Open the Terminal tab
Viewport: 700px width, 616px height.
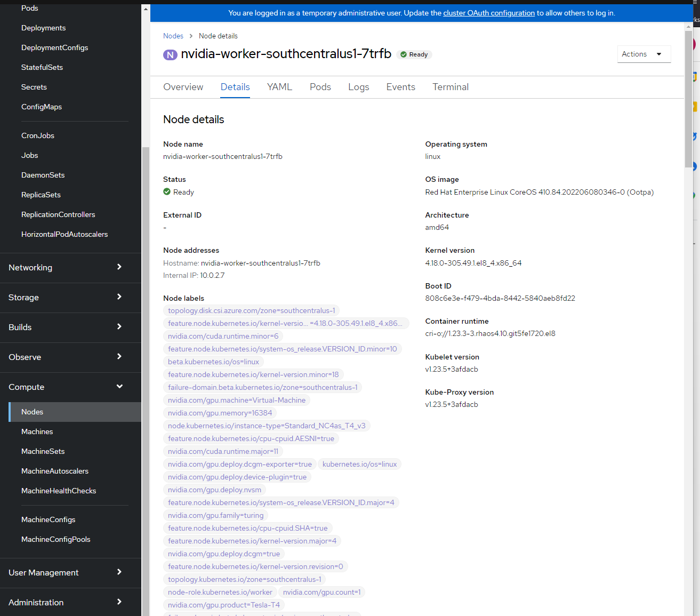[x=450, y=87]
